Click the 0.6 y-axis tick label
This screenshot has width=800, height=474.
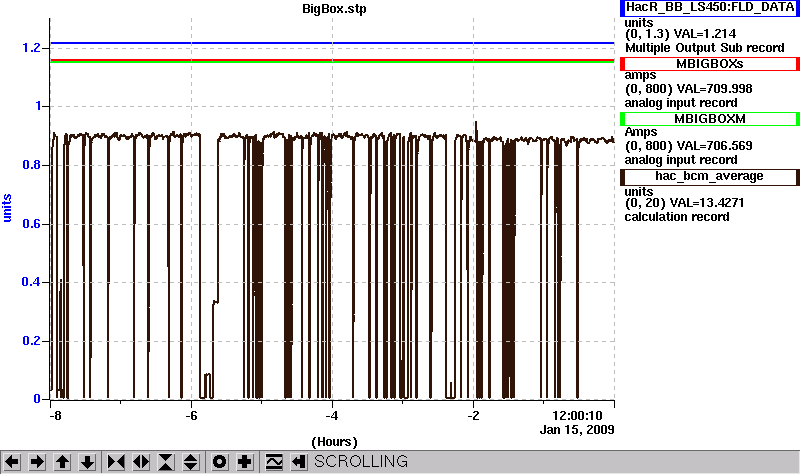click(x=31, y=224)
